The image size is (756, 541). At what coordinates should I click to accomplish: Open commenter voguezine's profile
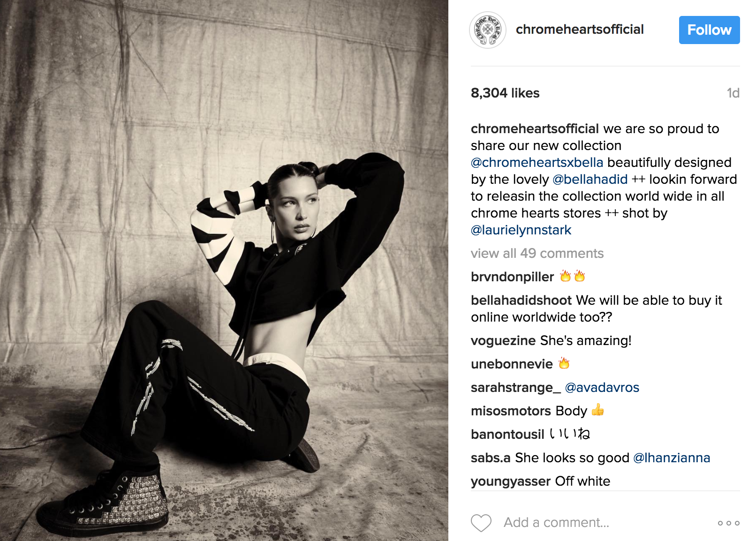click(x=503, y=341)
